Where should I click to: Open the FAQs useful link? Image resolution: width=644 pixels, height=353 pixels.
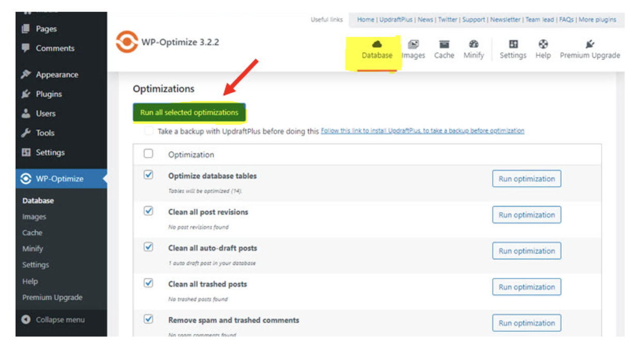click(x=566, y=20)
